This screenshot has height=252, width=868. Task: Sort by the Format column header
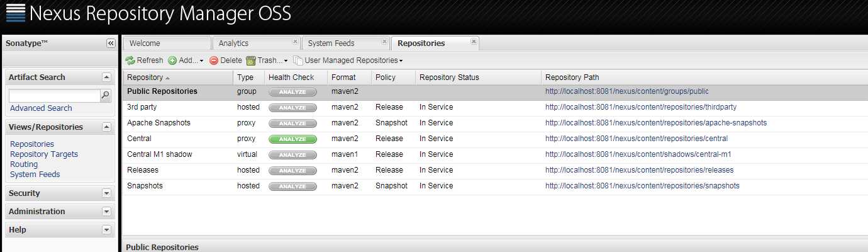click(349, 77)
